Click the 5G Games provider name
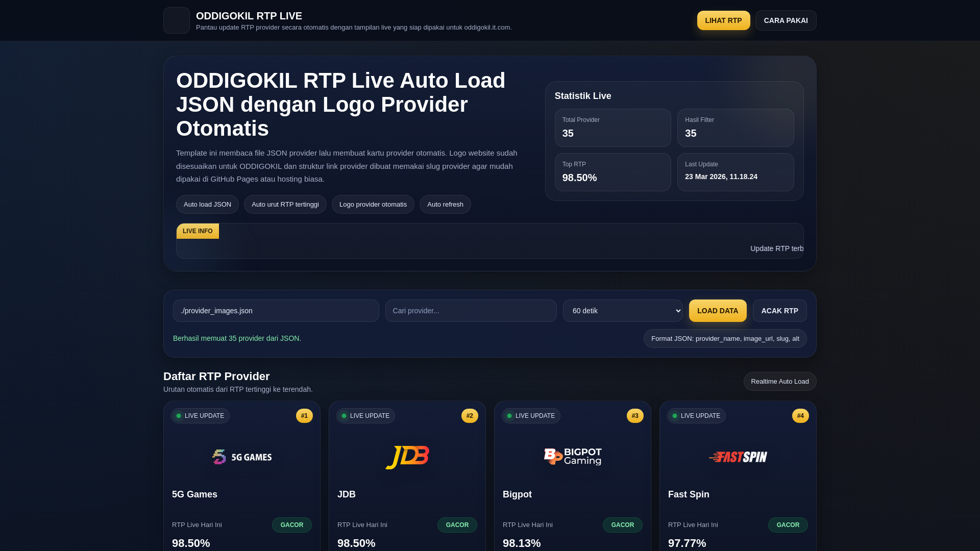980x551 pixels. (x=194, y=494)
